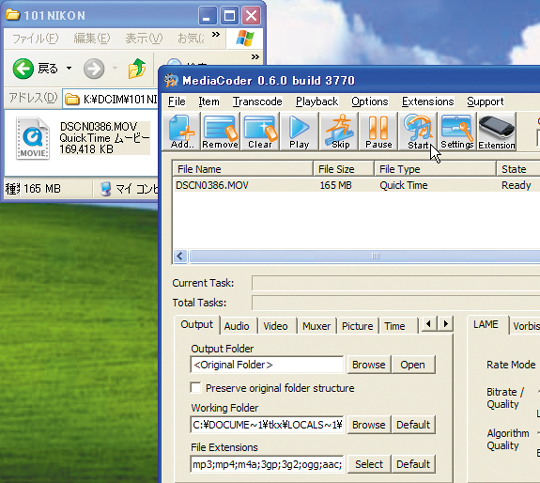Expand hidden Explorer menu items chevron
This screenshot has width=540, height=483.
coord(216,34)
